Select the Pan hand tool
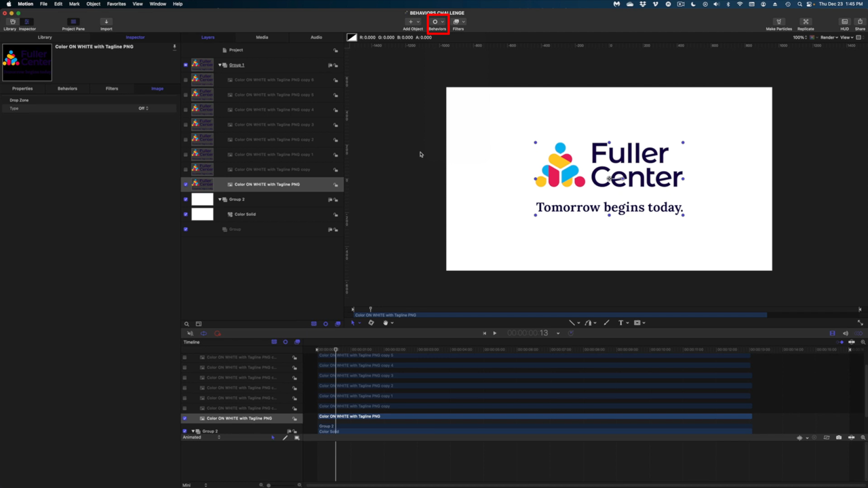Viewport: 868px width, 488px height. tap(385, 323)
